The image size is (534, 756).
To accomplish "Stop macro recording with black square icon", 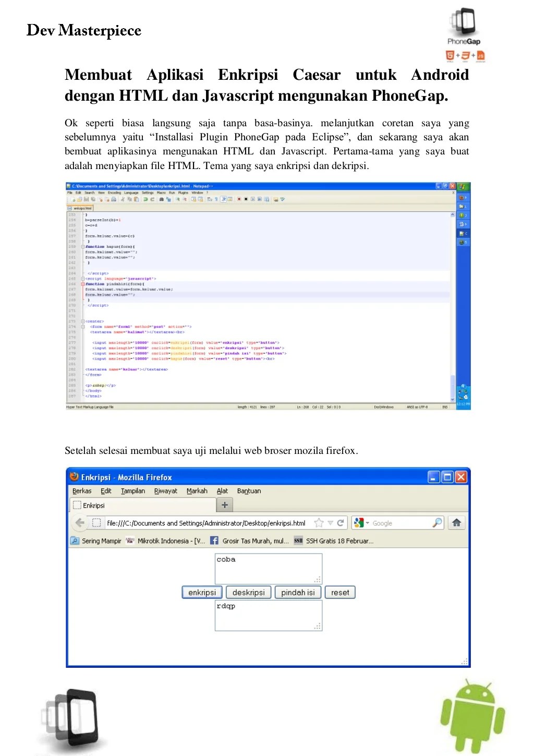I will click(246, 199).
